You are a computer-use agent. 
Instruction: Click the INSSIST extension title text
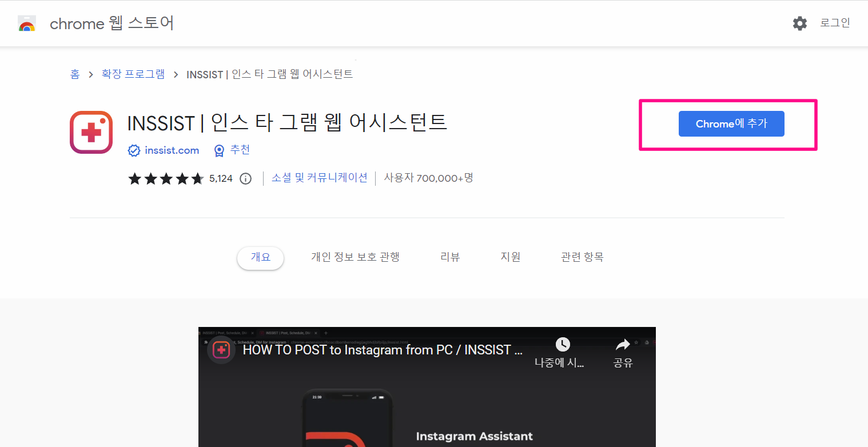coord(287,123)
